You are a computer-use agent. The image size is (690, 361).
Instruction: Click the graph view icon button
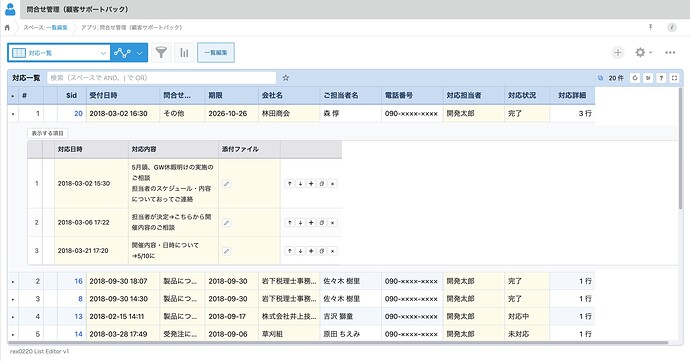coord(122,53)
